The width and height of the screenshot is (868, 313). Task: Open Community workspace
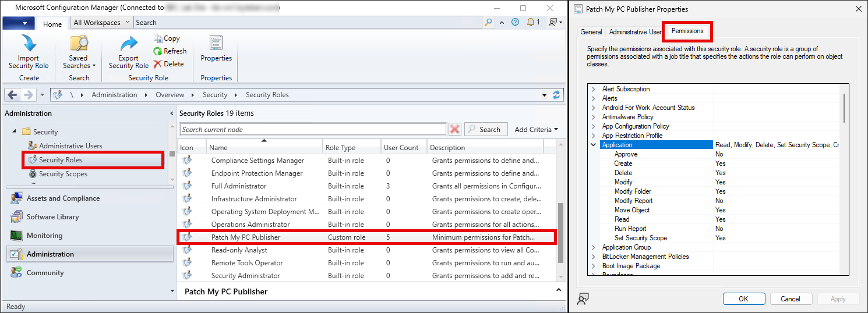pyautogui.click(x=90, y=273)
